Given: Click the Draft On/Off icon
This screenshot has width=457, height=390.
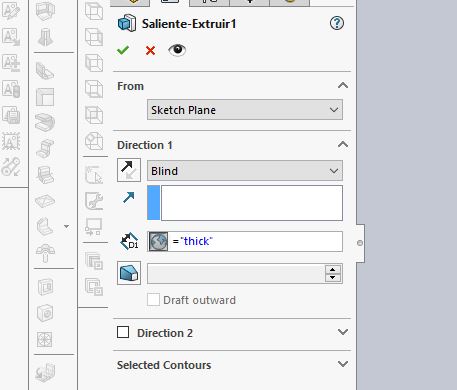Looking at the screenshot, I should [x=129, y=273].
